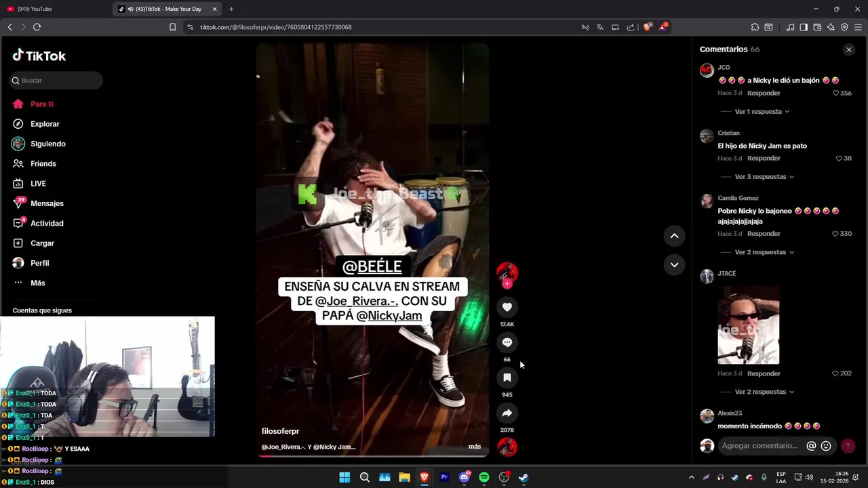Open the spinning sound disc icon

click(507, 447)
